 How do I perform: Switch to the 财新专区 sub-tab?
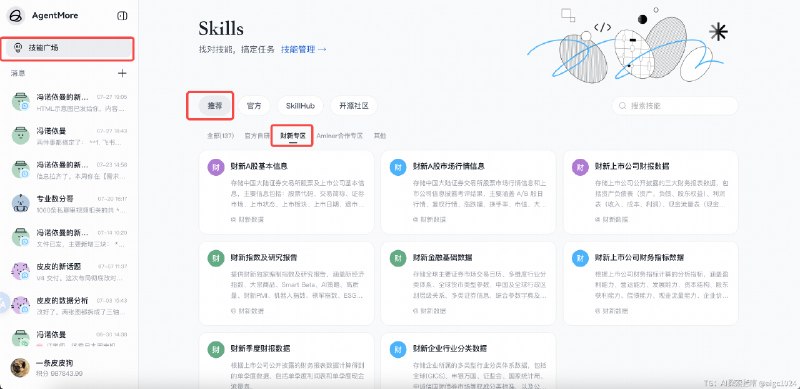click(x=293, y=136)
